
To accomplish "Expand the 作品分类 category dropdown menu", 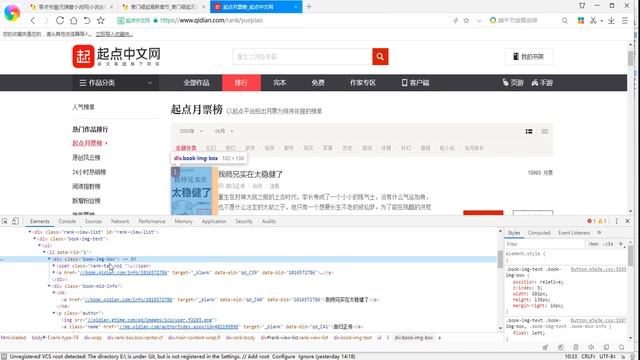I will point(116,83).
